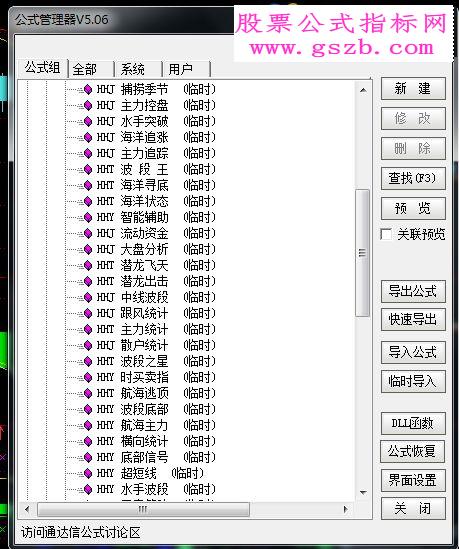Enable the 关联预览 checkbox

coord(386,234)
